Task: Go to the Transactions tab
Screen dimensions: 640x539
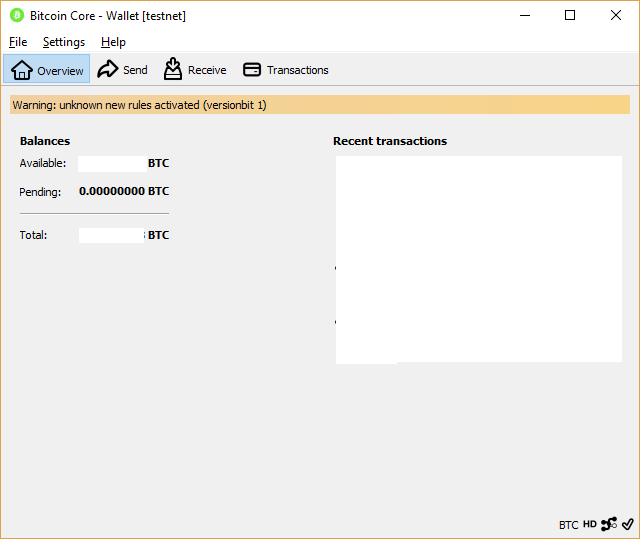Action: click(286, 69)
